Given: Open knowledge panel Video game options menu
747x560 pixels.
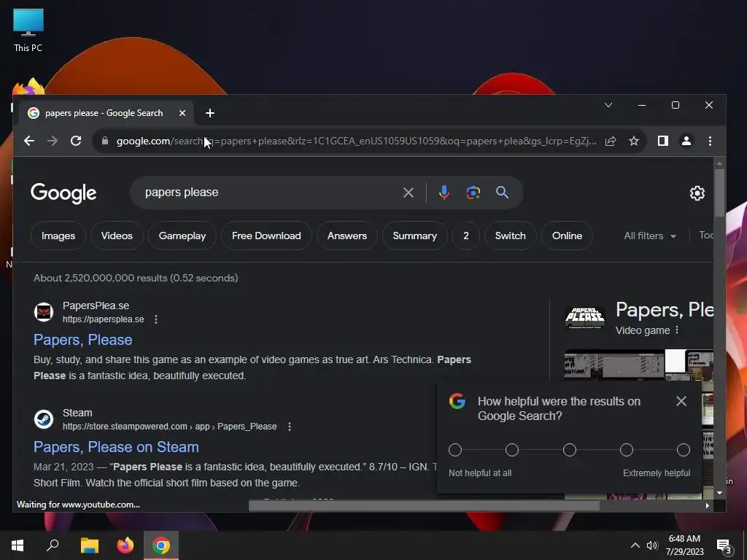Looking at the screenshot, I should coord(676,330).
